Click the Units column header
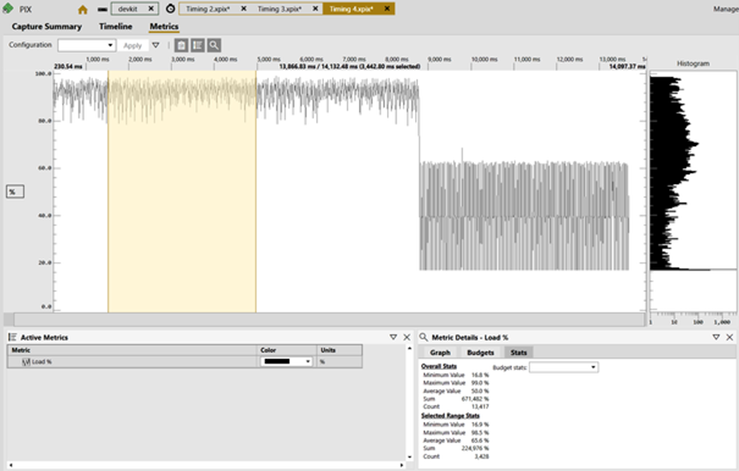739x471 pixels. point(340,350)
